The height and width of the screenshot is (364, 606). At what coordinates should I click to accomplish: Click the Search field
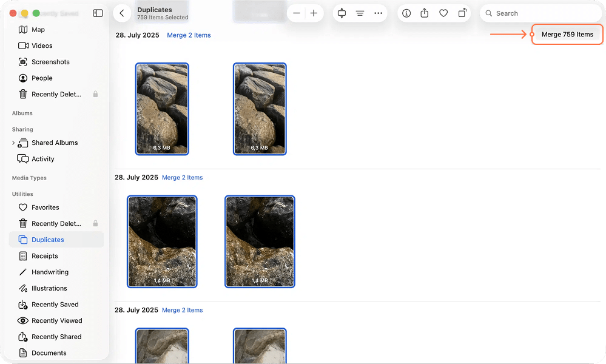[x=540, y=13]
